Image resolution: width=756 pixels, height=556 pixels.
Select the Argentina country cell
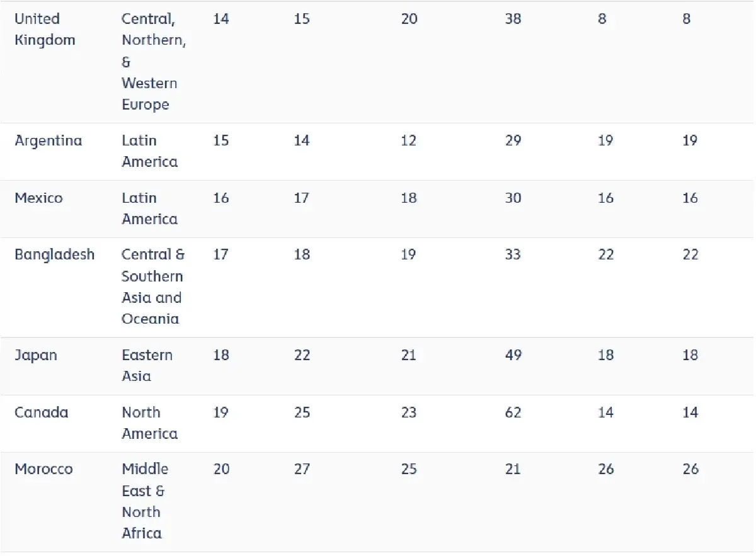pyautogui.click(x=49, y=140)
